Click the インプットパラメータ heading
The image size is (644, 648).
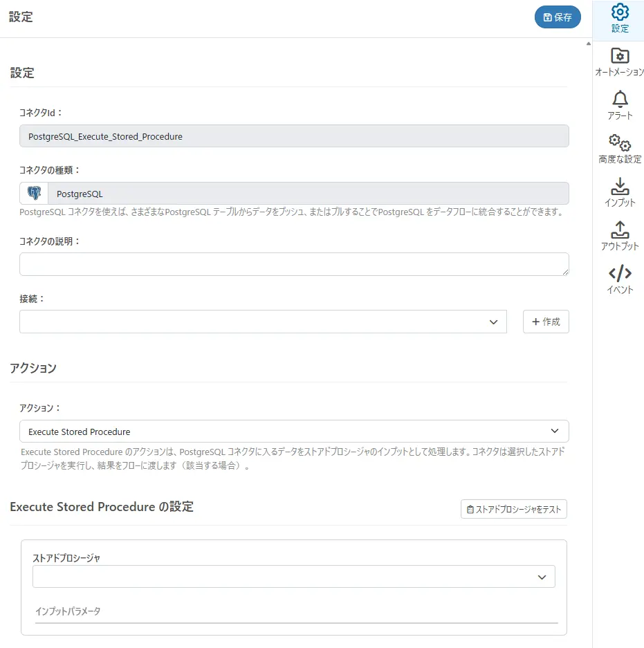pyautogui.click(x=68, y=611)
